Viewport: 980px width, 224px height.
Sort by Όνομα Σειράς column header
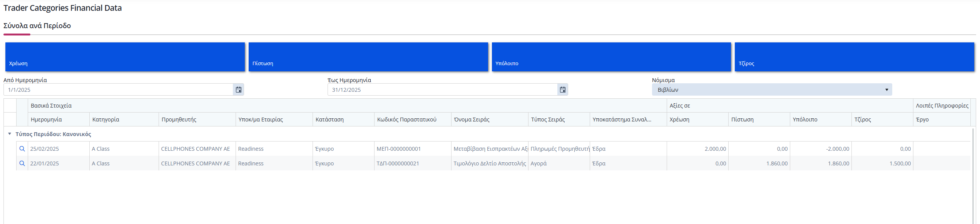tap(490, 120)
